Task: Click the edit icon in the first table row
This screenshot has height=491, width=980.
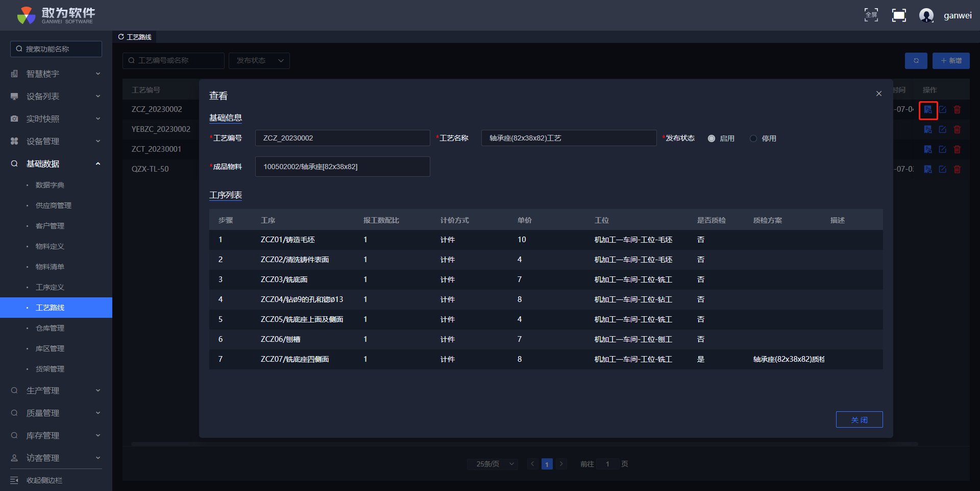Action: click(943, 110)
